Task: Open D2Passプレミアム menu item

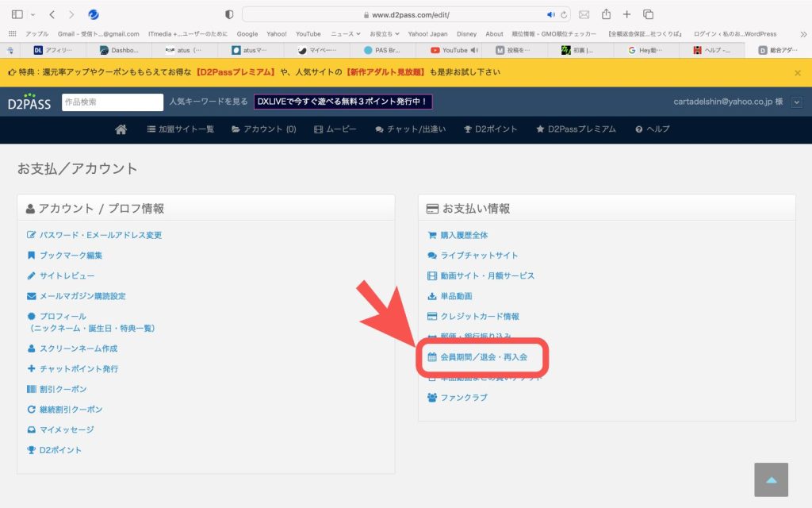Action: click(x=576, y=129)
